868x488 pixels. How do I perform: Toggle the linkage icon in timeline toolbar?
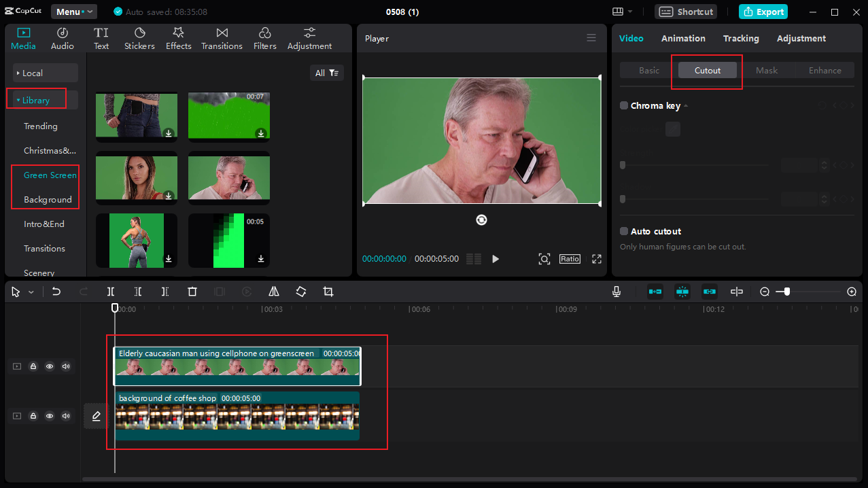point(710,292)
